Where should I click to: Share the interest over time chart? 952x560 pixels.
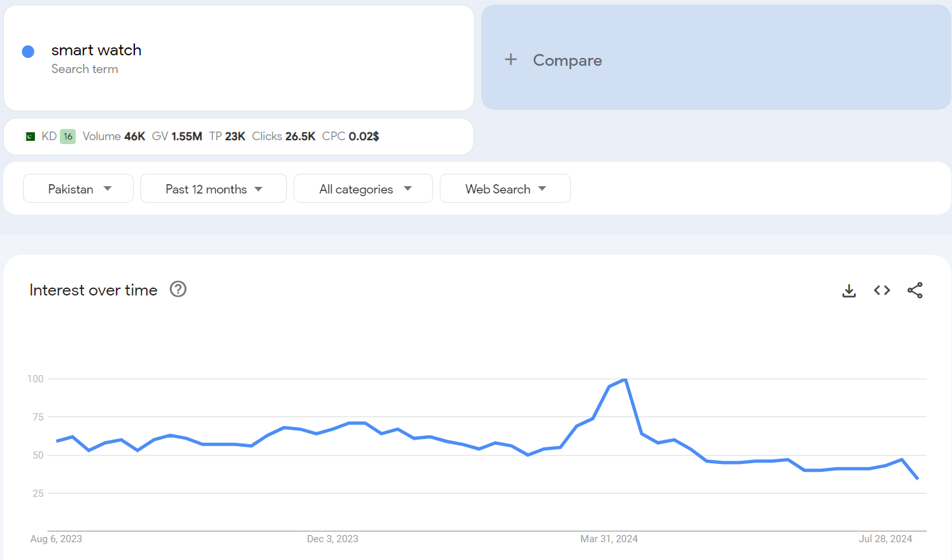(914, 290)
